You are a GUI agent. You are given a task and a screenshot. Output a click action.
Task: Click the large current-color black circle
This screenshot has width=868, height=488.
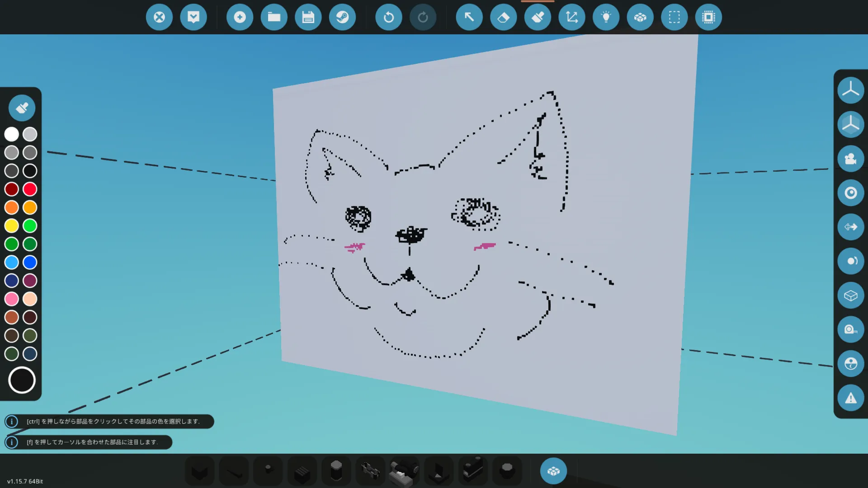[x=22, y=380]
